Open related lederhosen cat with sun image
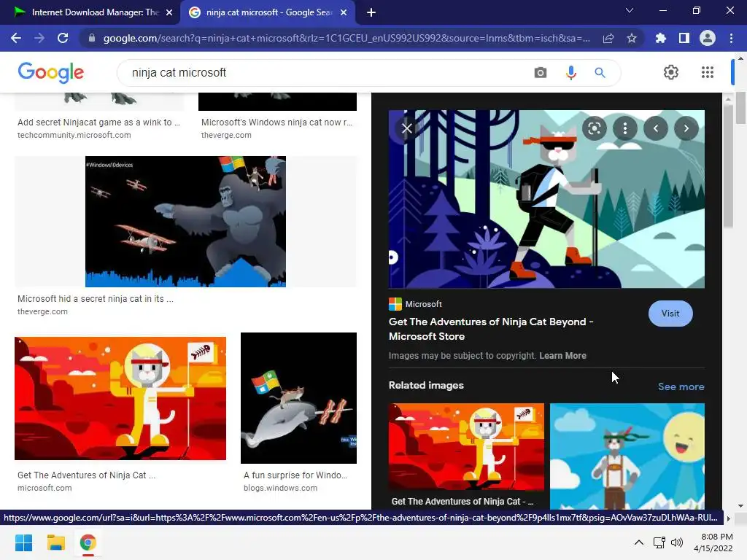This screenshot has width=747, height=560. 627,456
